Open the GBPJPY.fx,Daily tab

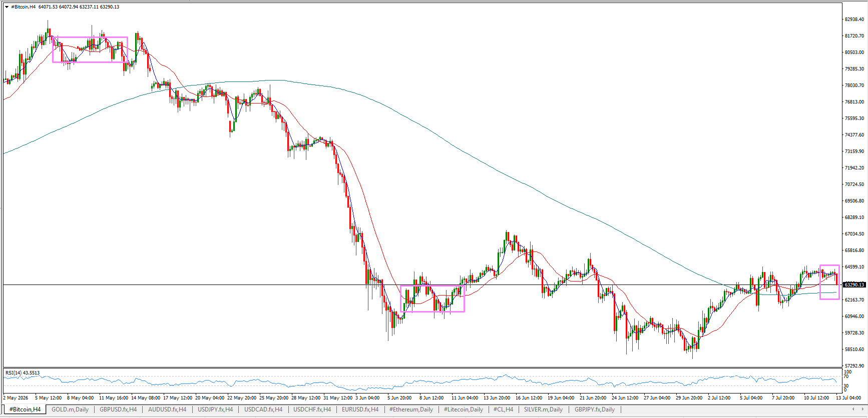(x=595, y=409)
